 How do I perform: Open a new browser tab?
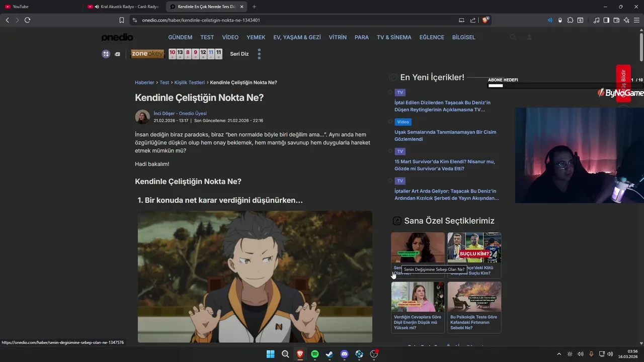pos(254,7)
